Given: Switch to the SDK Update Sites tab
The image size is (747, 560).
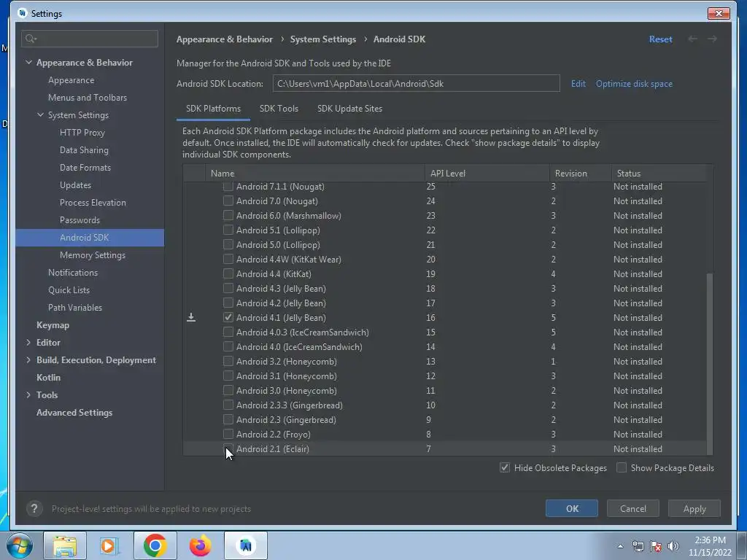Looking at the screenshot, I should [x=349, y=109].
